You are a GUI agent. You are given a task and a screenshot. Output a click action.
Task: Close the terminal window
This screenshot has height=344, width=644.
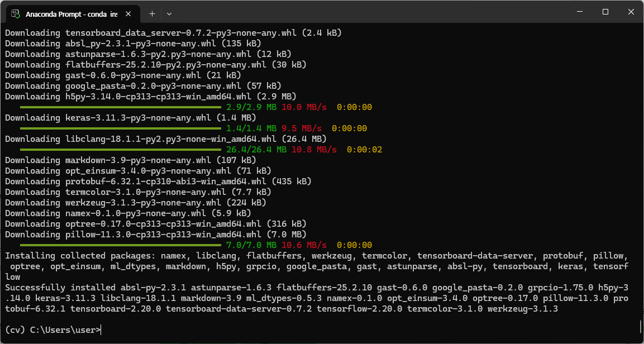coord(631,12)
